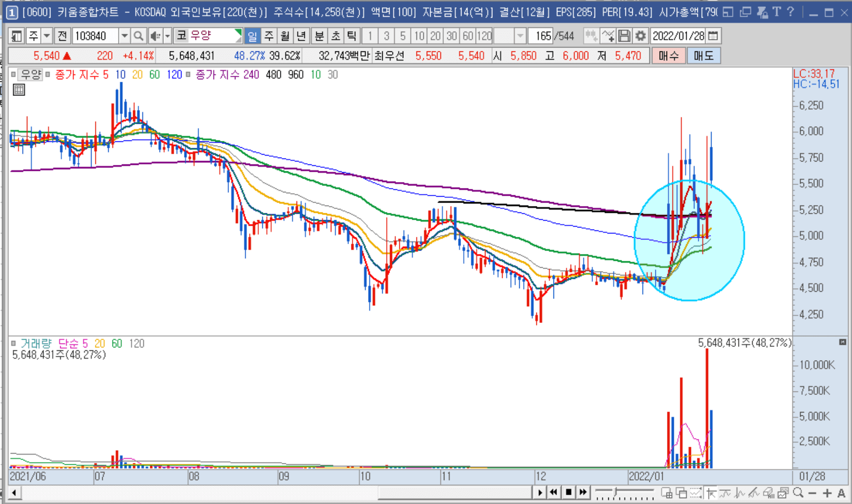Click the stock code input field 103840
The height and width of the screenshot is (504, 852).
[95, 36]
